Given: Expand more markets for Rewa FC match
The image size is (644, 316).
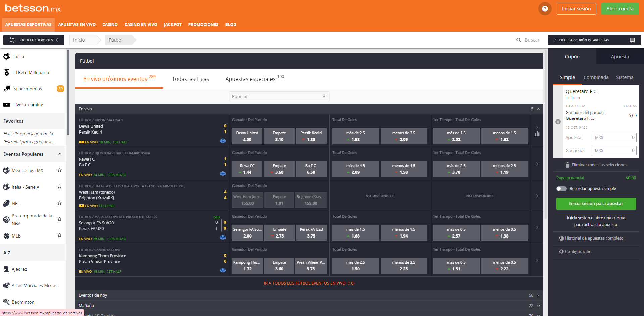Looking at the screenshot, I should click(x=537, y=164).
